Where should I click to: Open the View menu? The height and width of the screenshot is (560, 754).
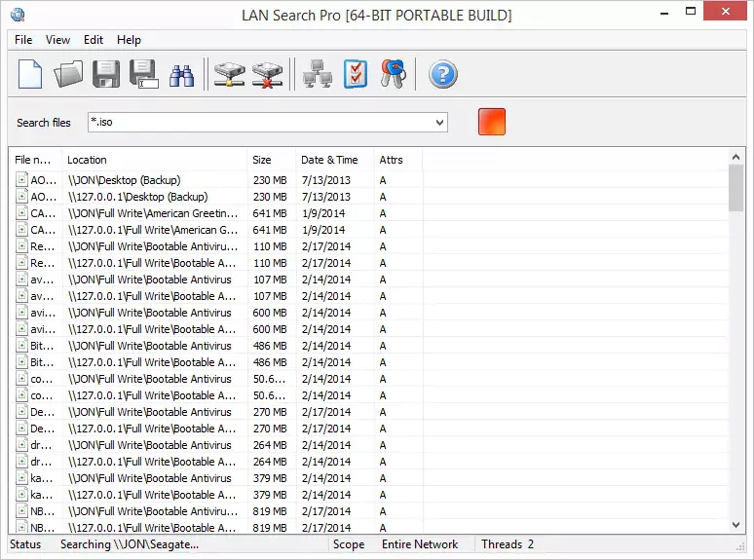[x=57, y=40]
